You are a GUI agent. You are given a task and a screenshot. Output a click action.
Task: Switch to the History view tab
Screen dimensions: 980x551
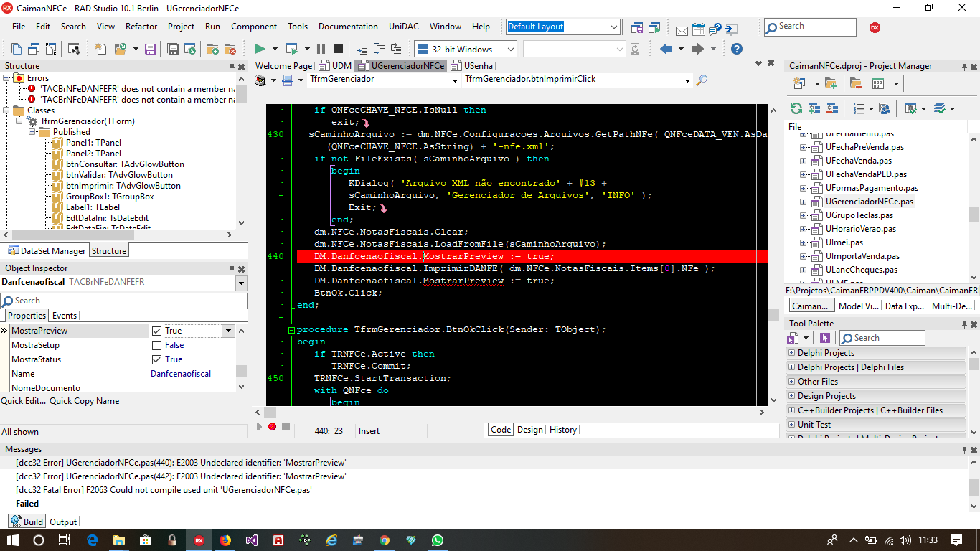coord(562,430)
